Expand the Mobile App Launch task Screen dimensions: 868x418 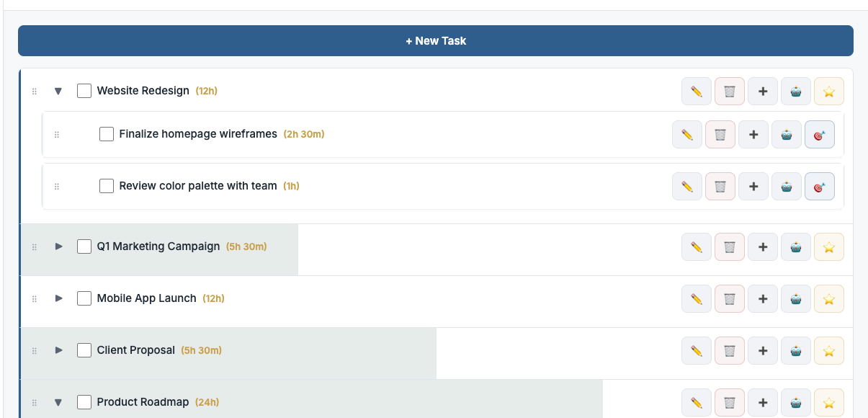pyautogui.click(x=58, y=298)
